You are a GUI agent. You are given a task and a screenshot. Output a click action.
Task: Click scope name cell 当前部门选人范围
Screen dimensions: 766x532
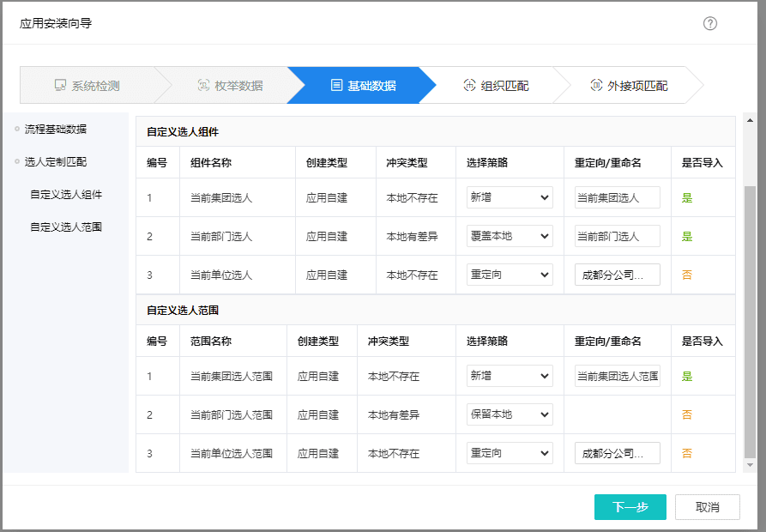[x=232, y=414]
